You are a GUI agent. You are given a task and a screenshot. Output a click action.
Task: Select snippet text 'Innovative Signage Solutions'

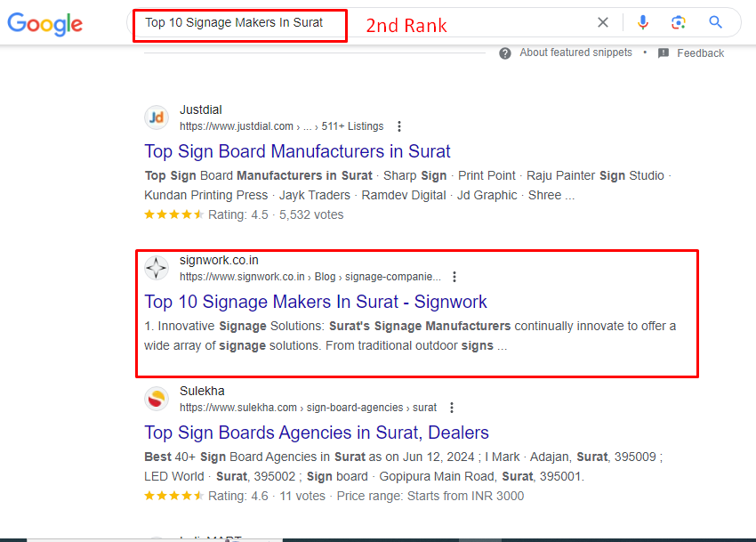(x=241, y=327)
